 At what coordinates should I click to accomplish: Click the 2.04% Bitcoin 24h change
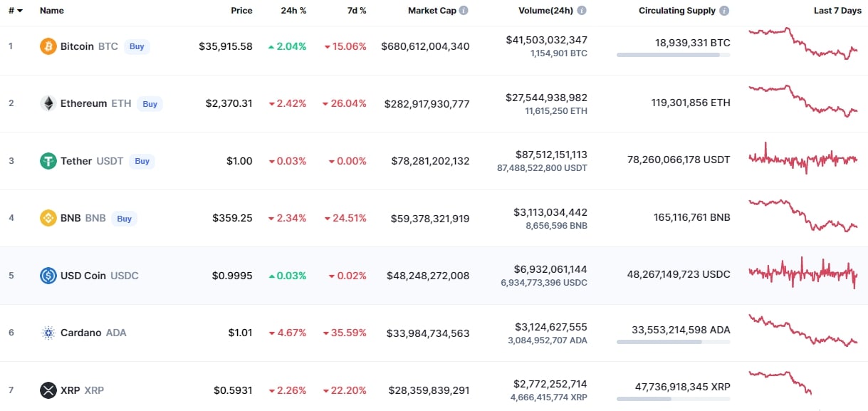(x=288, y=46)
